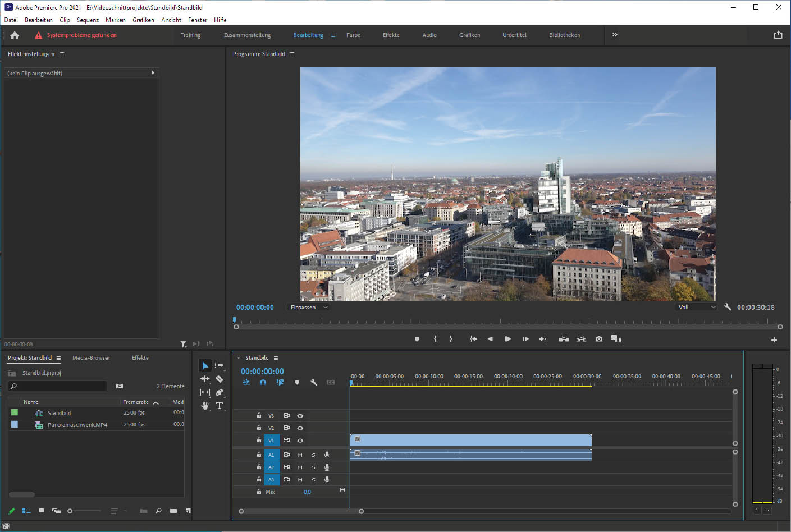The width and height of the screenshot is (791, 532).
Task: Toggle V3 track output eye
Action: pos(300,416)
